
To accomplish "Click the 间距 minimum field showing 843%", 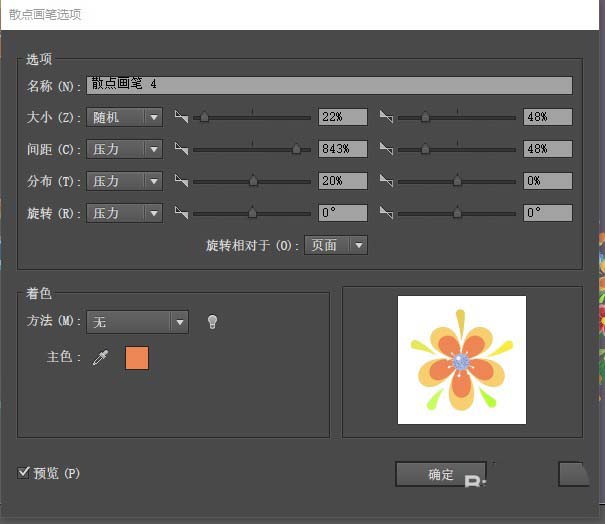I will pos(343,149).
